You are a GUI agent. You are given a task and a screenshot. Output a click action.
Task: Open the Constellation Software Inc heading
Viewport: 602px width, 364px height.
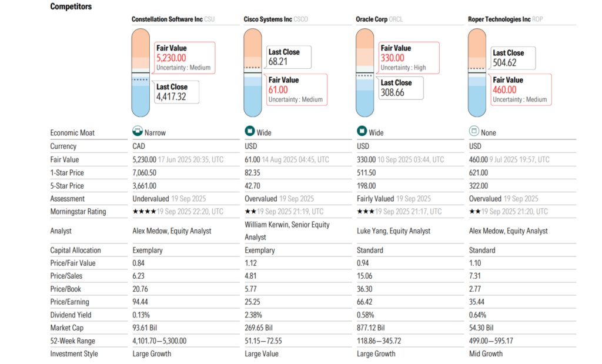167,19
